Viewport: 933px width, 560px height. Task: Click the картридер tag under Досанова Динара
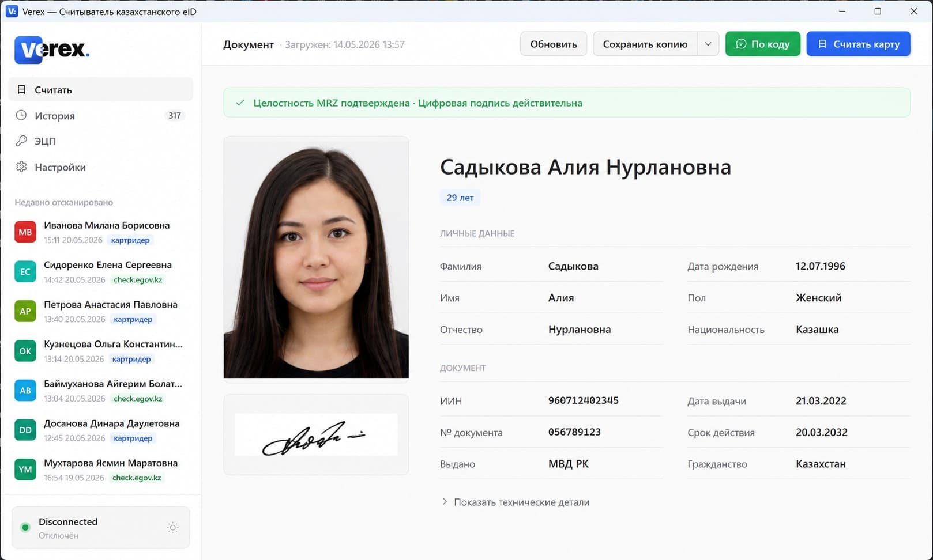coord(133,438)
